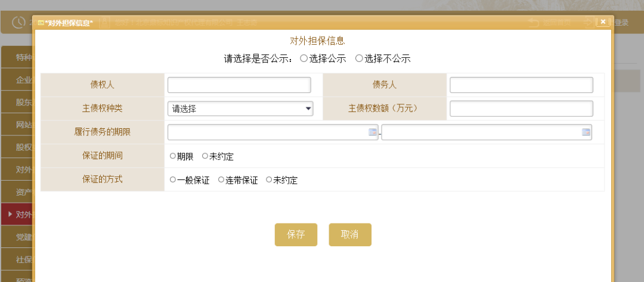Click the start-date calendar icon for 履行债务的期限

373,132
